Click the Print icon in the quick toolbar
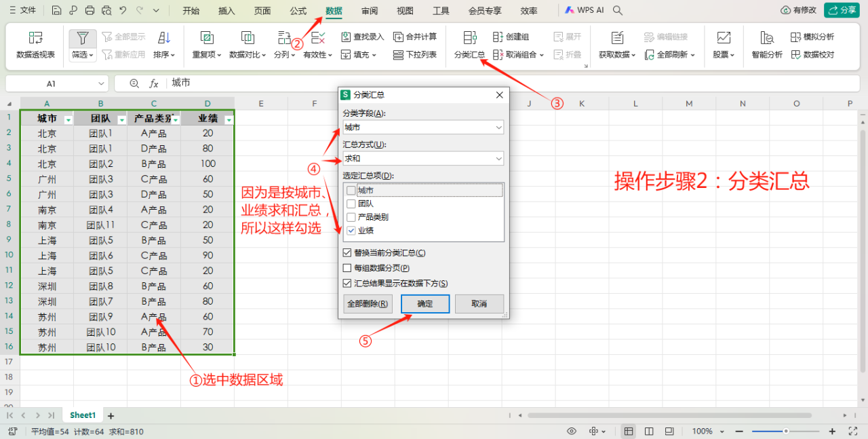The image size is (868, 439). [x=90, y=10]
